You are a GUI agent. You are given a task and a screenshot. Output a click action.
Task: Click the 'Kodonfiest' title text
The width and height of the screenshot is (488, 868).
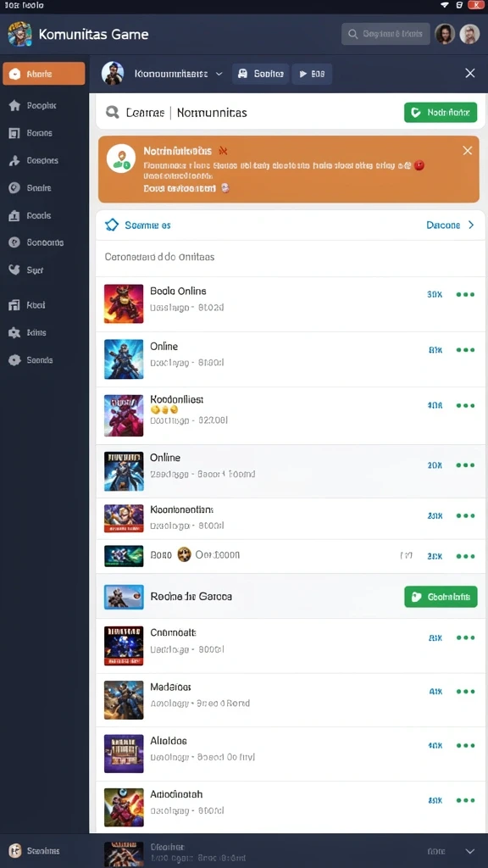(177, 399)
